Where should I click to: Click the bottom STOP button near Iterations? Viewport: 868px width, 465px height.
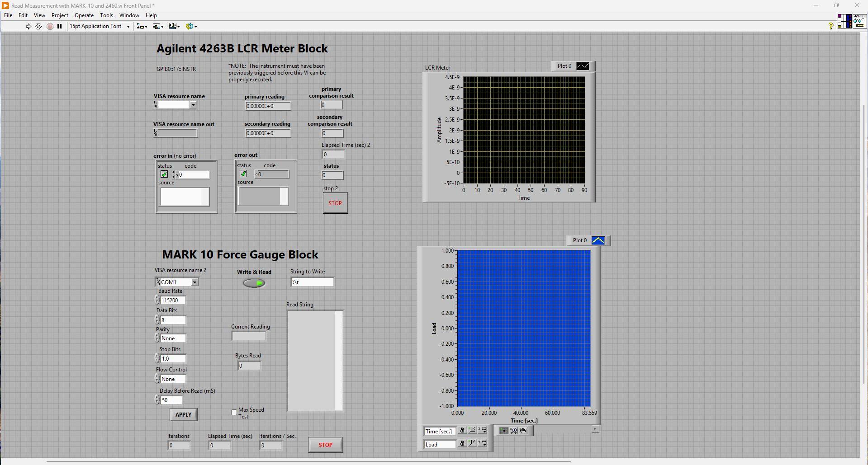click(x=325, y=445)
